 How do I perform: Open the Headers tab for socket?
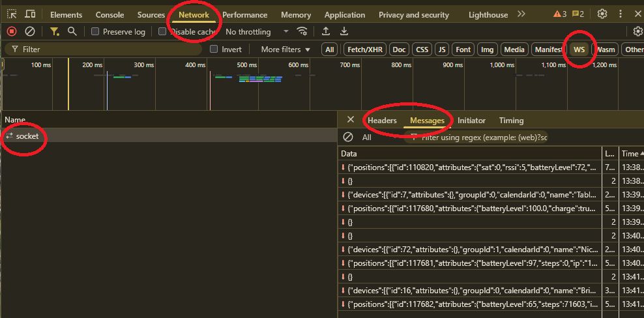click(382, 121)
